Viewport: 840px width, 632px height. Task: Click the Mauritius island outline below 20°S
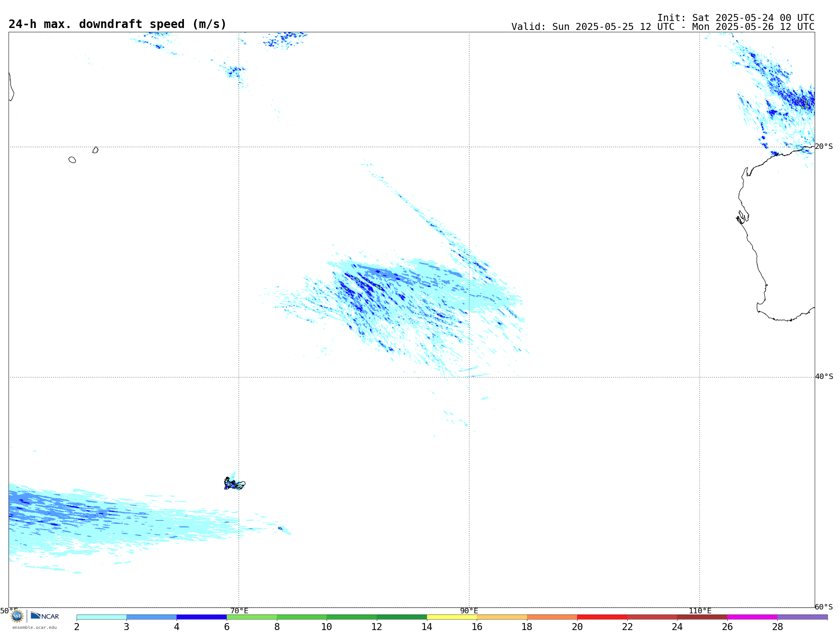click(95, 150)
